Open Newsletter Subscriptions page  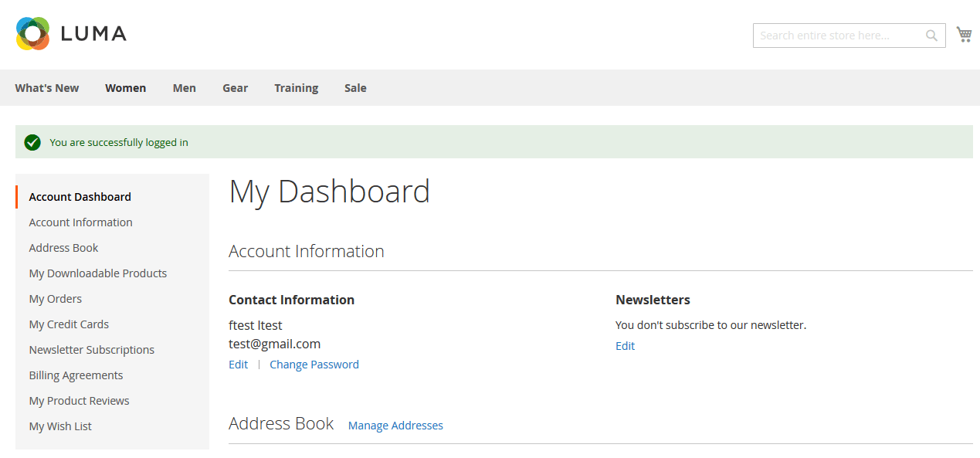(91, 350)
